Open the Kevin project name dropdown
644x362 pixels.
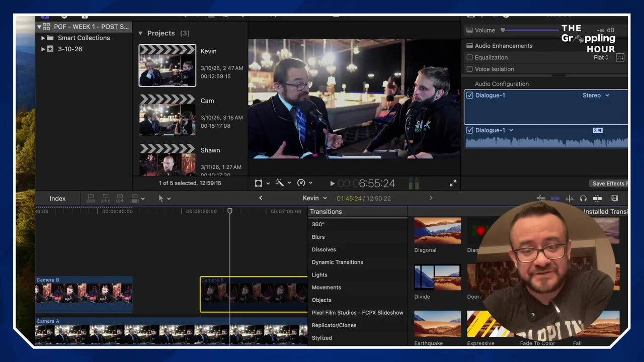(315, 198)
